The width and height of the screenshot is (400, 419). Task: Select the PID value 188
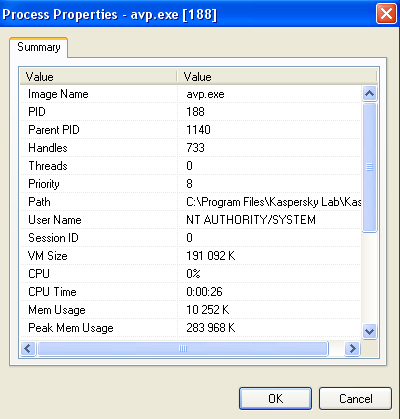[195, 112]
